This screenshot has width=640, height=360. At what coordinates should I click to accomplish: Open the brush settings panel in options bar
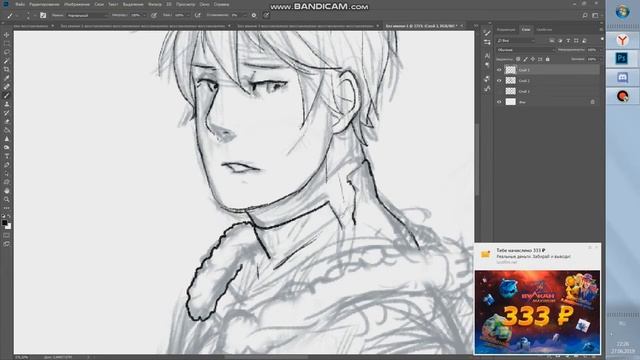43,15
